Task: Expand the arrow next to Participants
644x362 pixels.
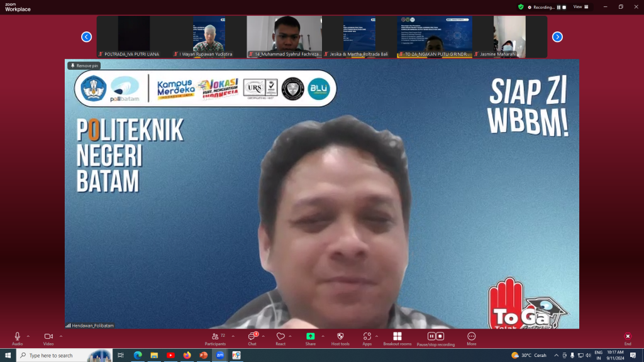Action: (x=233, y=336)
